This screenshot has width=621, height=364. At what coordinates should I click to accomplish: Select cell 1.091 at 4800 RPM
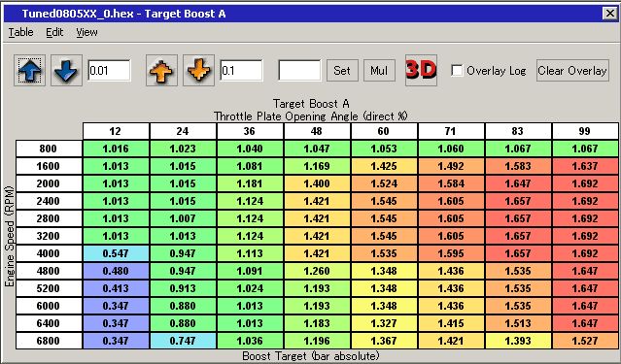(x=250, y=271)
